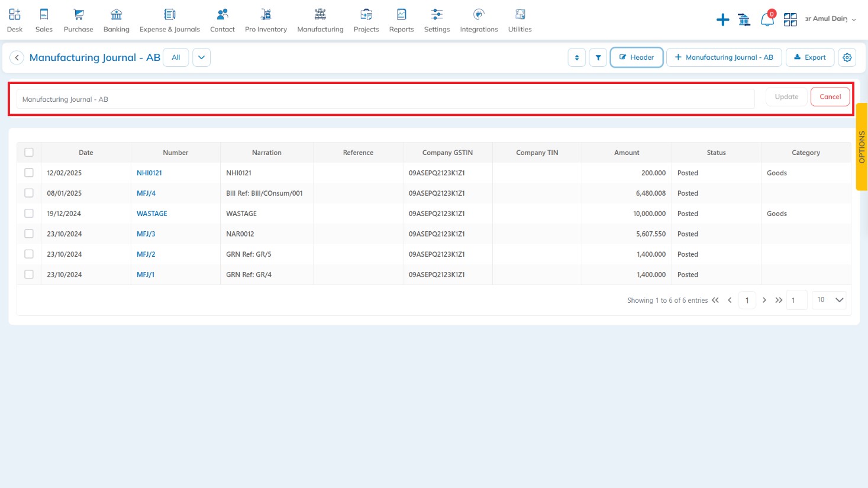This screenshot has width=868, height=488.
Task: Check the row MFJ/3 checkbox
Action: [29, 234]
